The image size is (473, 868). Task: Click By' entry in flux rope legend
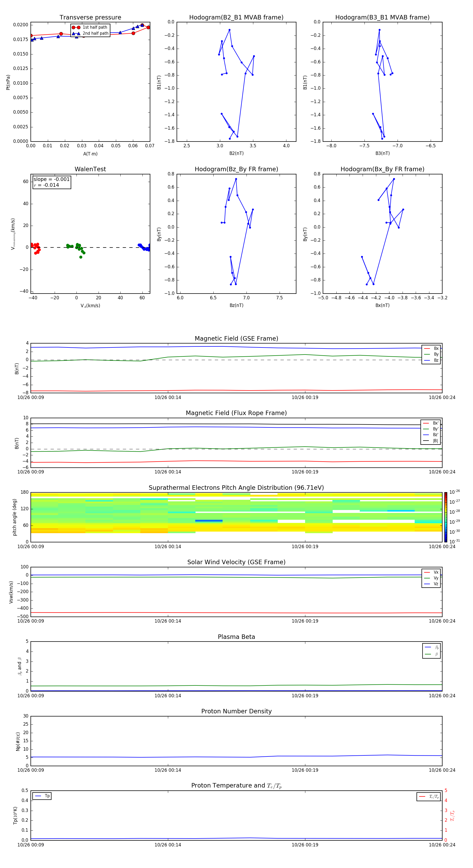[x=431, y=429]
